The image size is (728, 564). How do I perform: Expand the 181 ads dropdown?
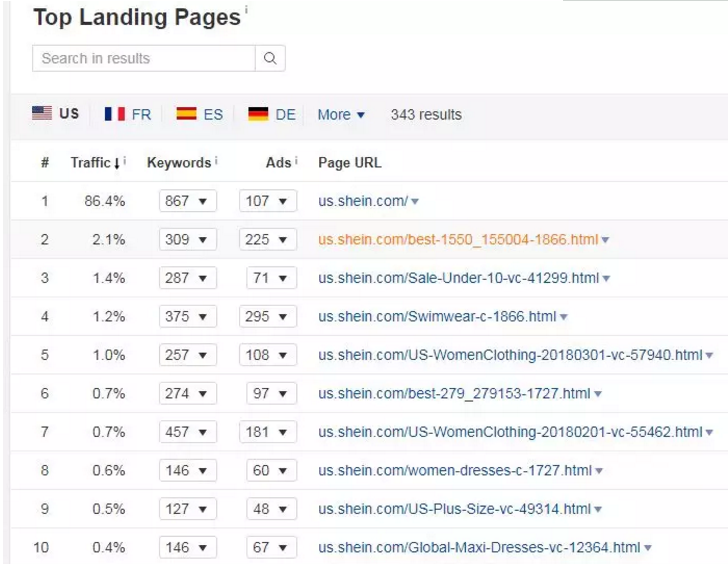(268, 432)
